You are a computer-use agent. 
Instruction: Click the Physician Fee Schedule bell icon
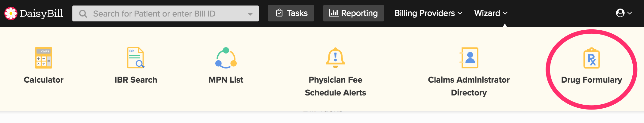[335, 58]
